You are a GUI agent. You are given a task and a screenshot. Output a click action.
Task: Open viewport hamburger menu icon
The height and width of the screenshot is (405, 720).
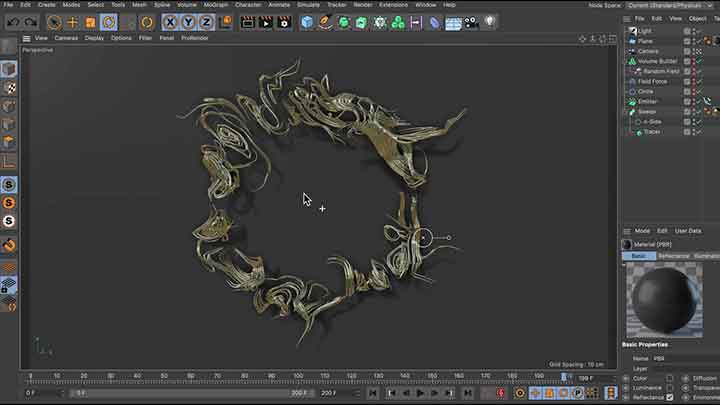click(x=27, y=39)
